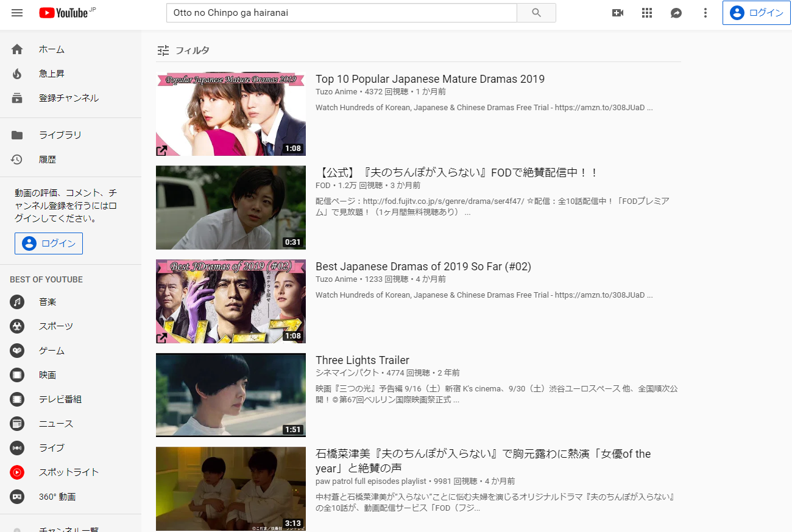
Task: Open the YouTube apps grid
Action: pyautogui.click(x=647, y=13)
